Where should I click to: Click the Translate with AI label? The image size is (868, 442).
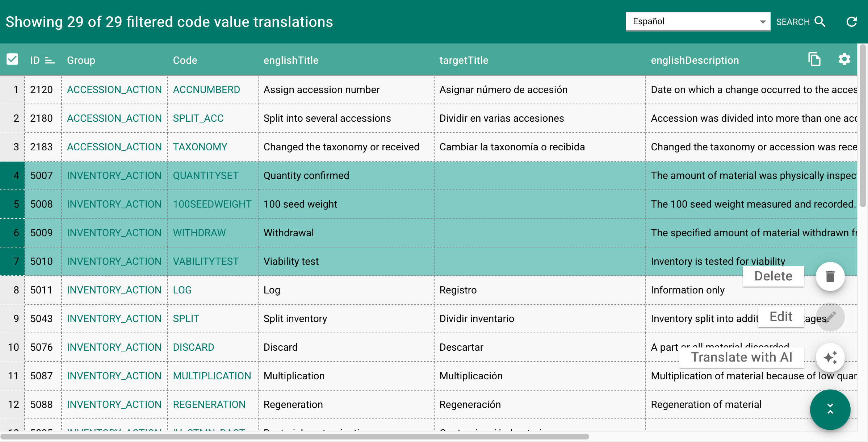pos(742,357)
